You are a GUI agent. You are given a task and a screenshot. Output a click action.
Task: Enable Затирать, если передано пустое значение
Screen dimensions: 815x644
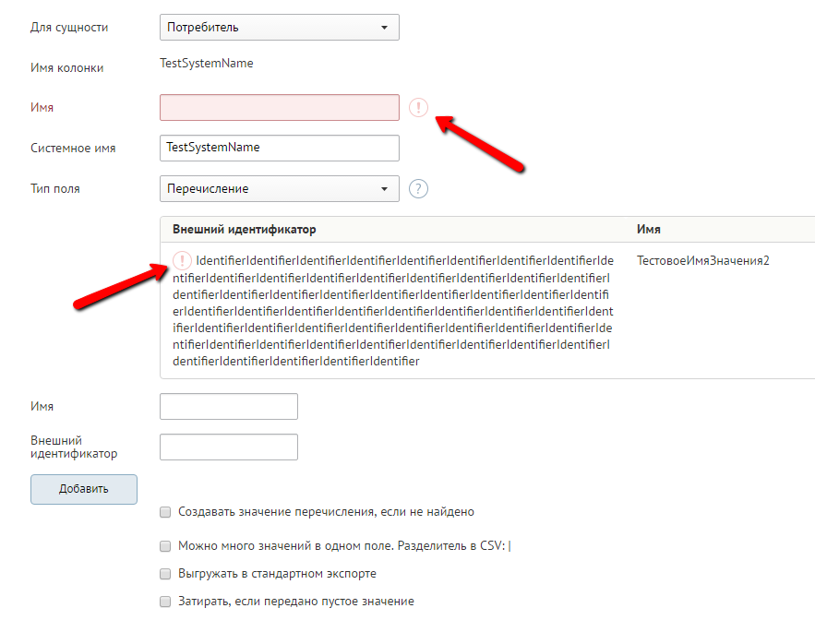pos(165,602)
